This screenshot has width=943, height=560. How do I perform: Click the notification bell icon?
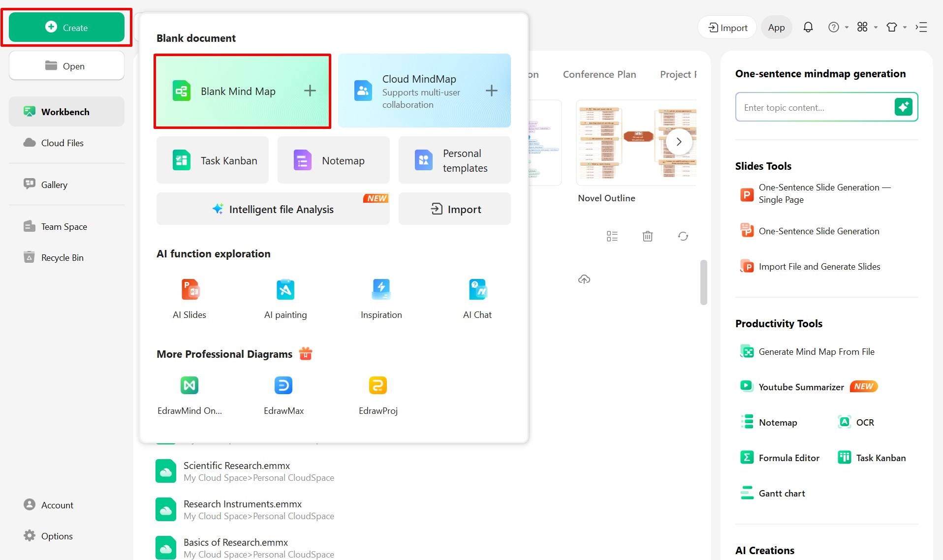[808, 28]
